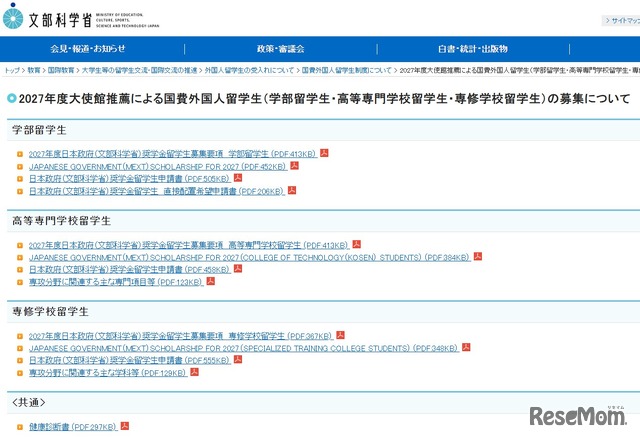Image resolution: width=640 pixels, height=439 pixels.
Task: Click PDF icon beside KOSEN STUDENTS link
Action: pos(478,256)
